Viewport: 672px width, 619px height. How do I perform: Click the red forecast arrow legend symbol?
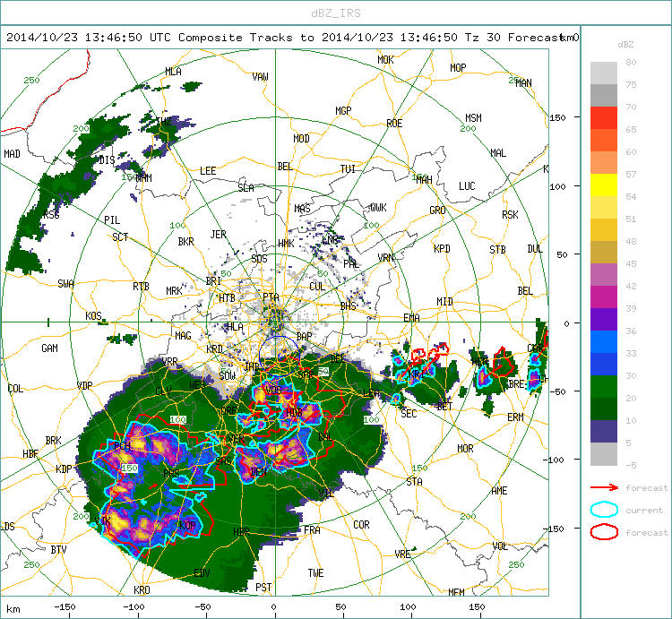604,487
